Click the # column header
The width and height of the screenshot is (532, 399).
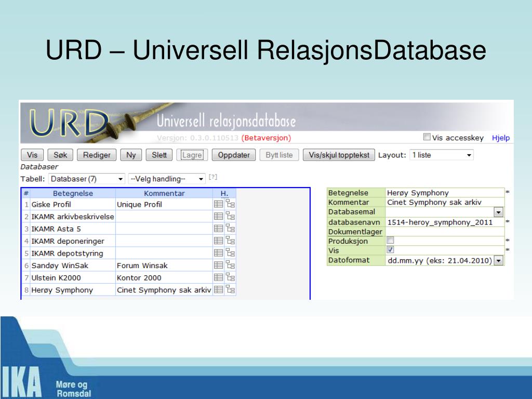26,193
